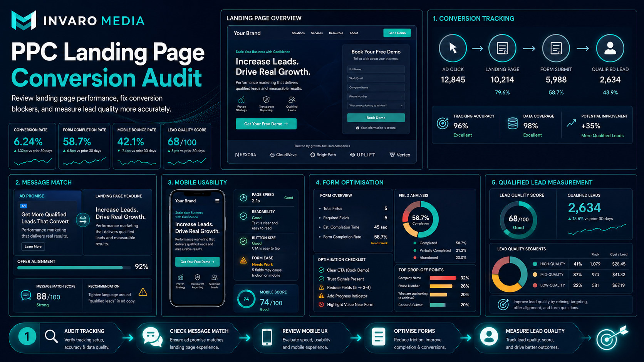This screenshot has width=644, height=362.
Task: Click the Get Your Free Demo button in landing preview
Action: point(266,124)
